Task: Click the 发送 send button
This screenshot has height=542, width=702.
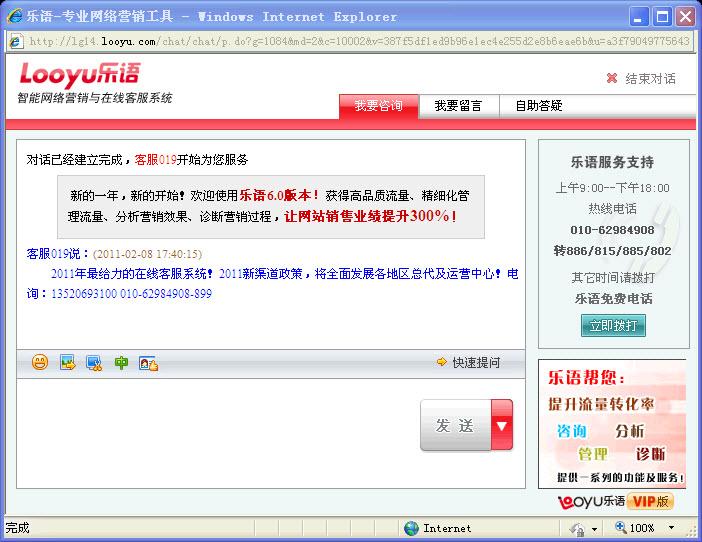Action: (x=456, y=425)
